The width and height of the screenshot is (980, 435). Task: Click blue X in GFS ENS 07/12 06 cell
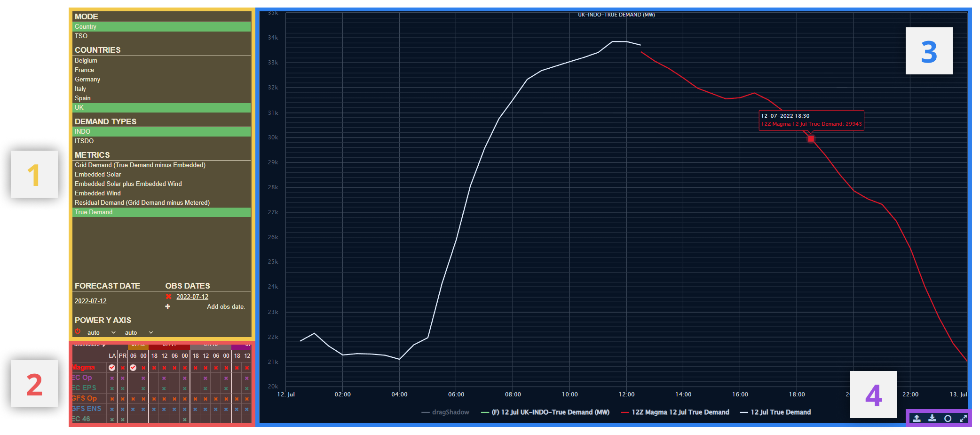coord(133,409)
